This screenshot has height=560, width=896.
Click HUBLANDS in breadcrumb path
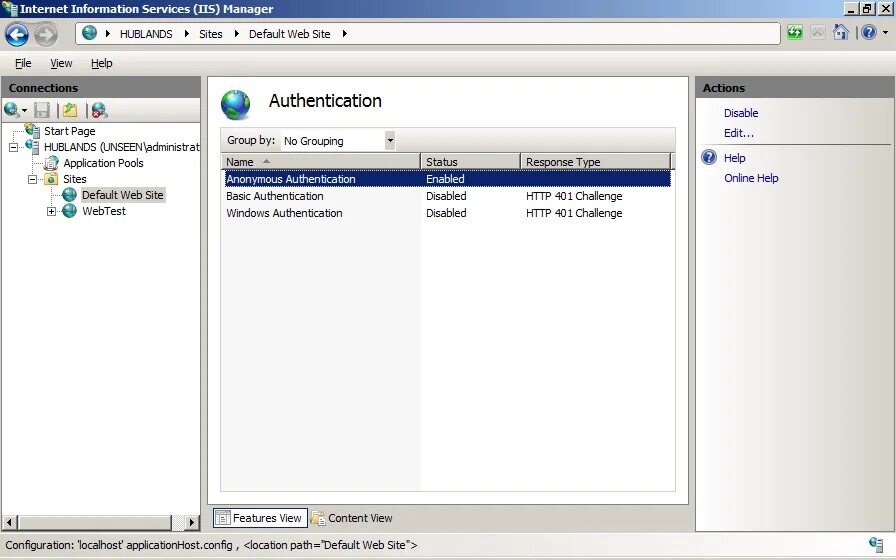(146, 34)
